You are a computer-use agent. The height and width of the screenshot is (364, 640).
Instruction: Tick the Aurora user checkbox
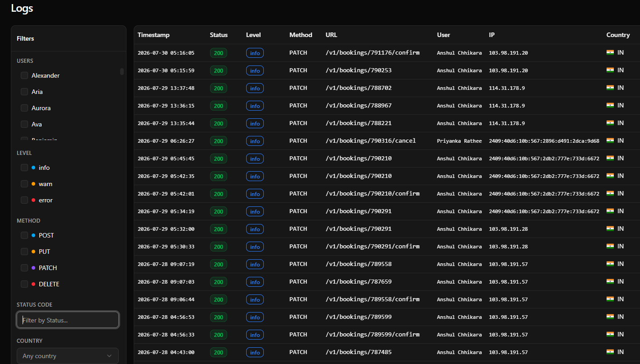(24, 108)
